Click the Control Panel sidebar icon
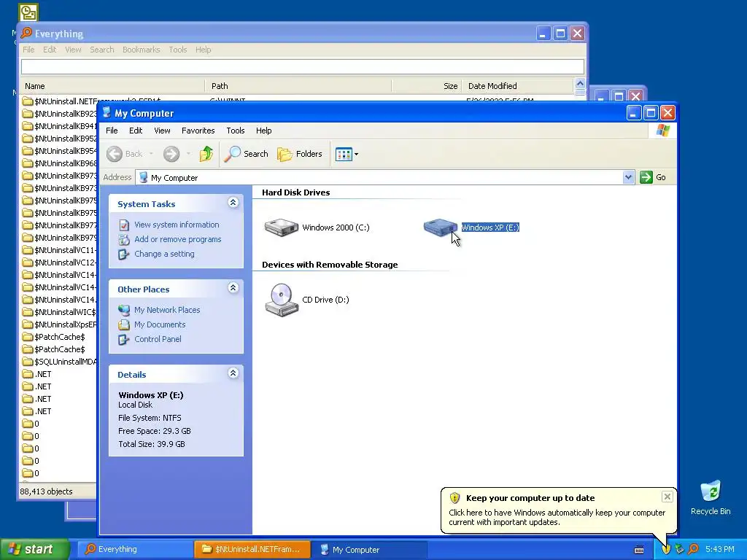 coord(124,339)
